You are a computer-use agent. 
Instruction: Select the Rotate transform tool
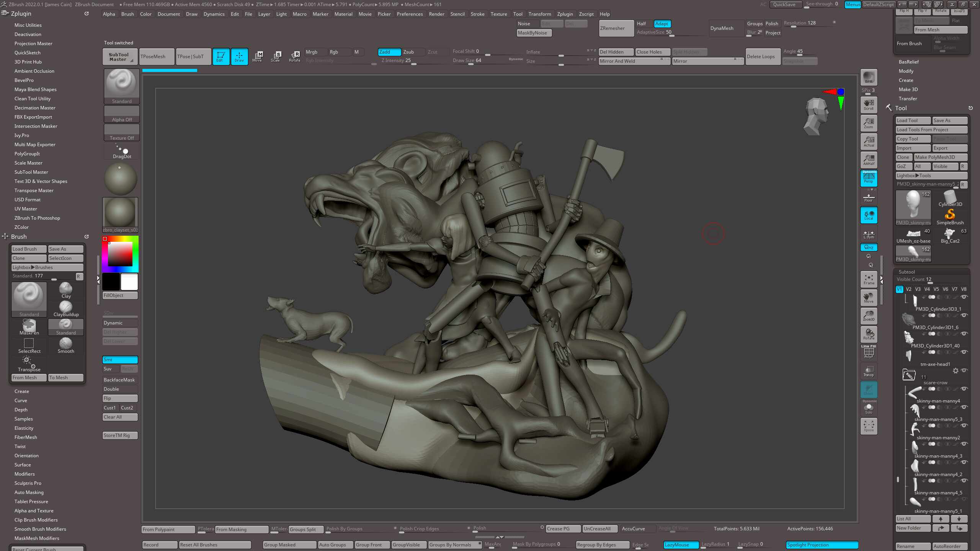point(294,56)
